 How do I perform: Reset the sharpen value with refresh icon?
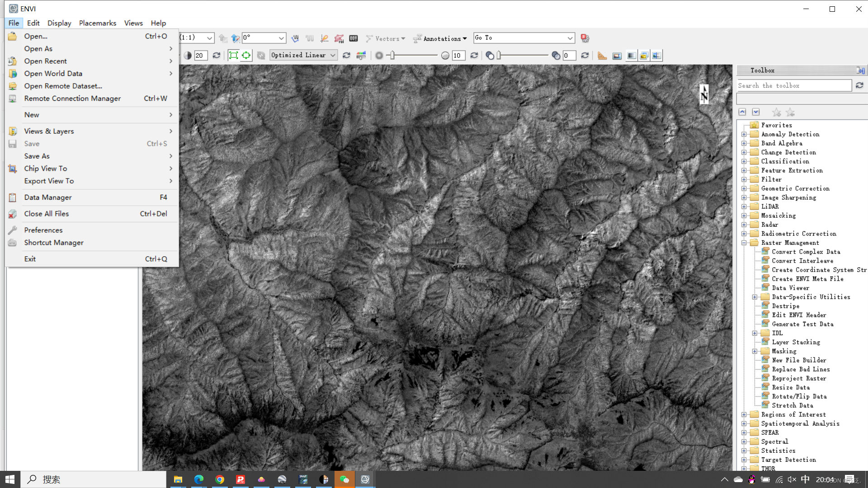tap(474, 56)
